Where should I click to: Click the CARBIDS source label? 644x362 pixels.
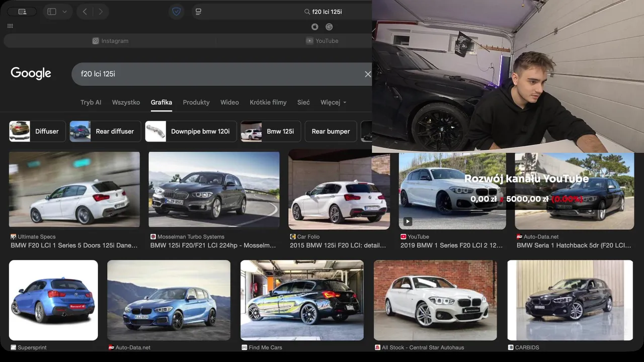click(x=523, y=347)
